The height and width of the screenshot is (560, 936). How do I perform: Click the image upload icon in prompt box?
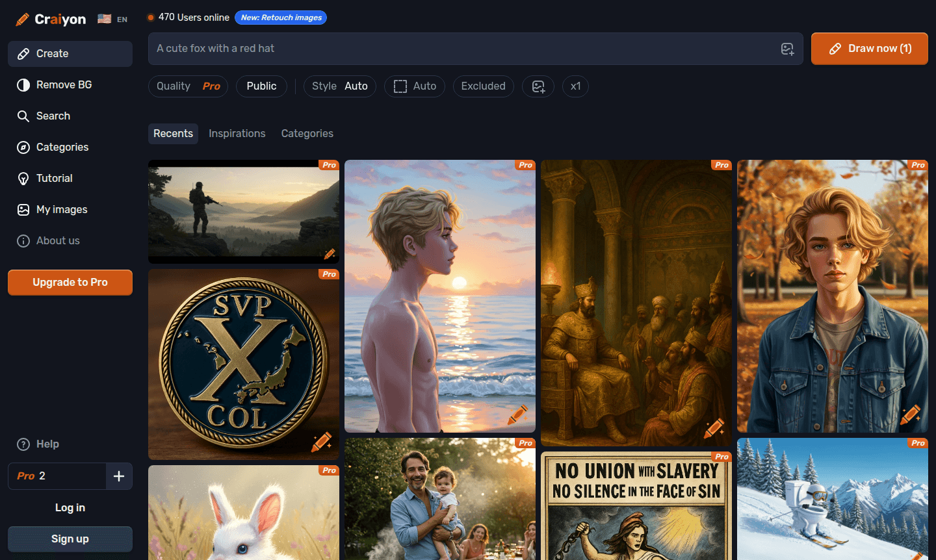pyautogui.click(x=787, y=49)
